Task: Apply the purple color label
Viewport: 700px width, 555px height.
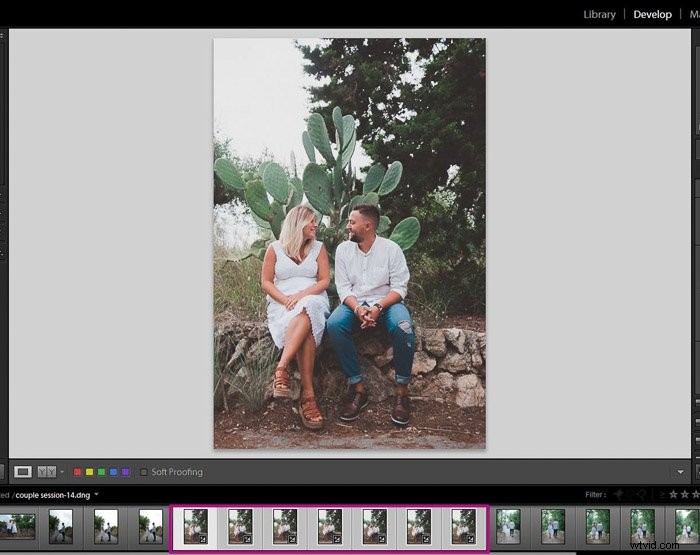Action: pyautogui.click(x=125, y=472)
